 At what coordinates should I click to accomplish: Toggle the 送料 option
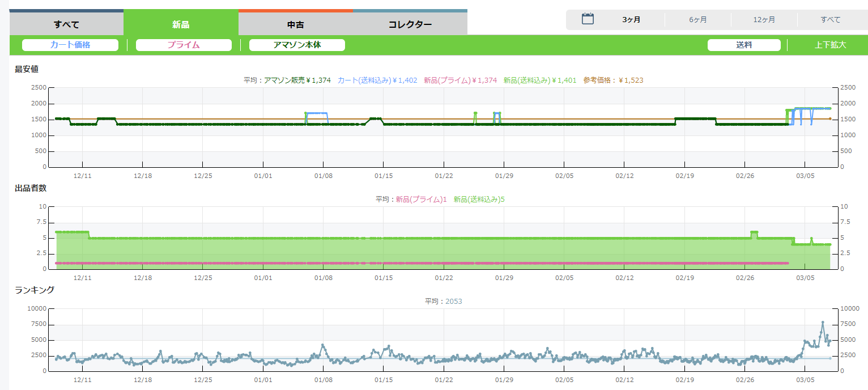pyautogui.click(x=744, y=45)
